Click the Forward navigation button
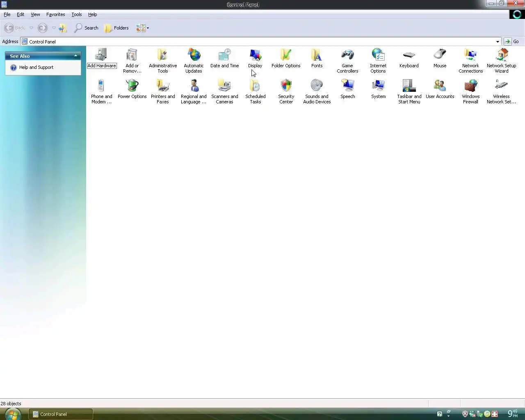 (43, 28)
